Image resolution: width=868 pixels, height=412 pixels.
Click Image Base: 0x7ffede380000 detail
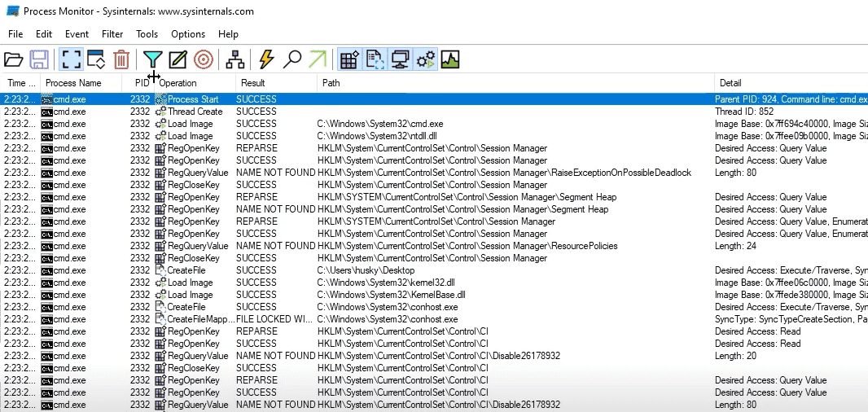tap(791, 295)
